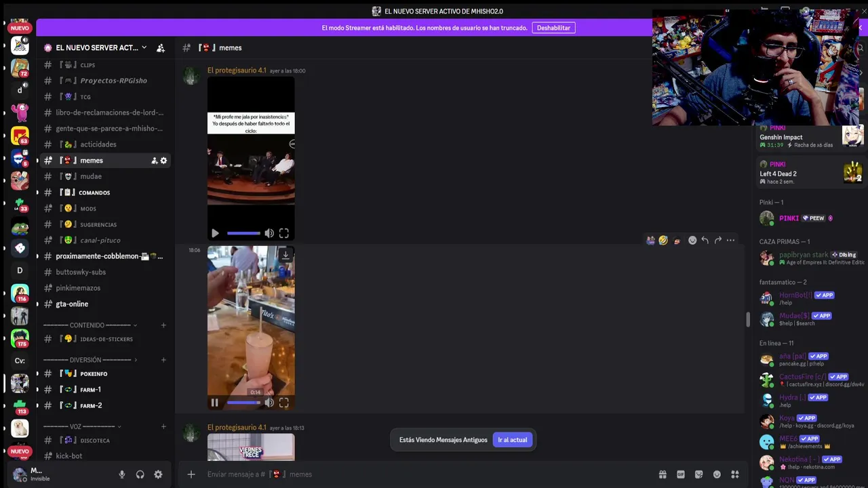Open the emoji picker in message bar

717,474
